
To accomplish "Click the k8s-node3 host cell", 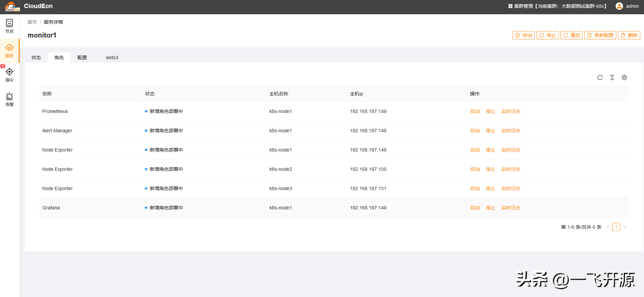I will (281, 188).
